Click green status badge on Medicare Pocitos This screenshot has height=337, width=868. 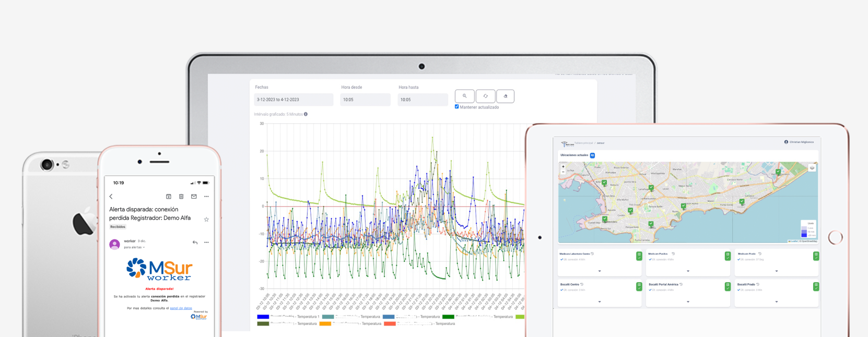click(728, 256)
